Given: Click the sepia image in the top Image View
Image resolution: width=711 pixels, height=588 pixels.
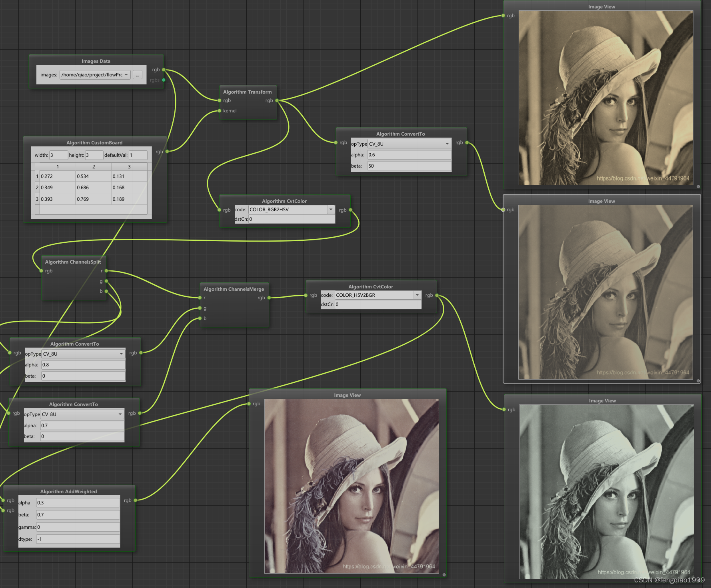Looking at the screenshot, I should (x=606, y=98).
